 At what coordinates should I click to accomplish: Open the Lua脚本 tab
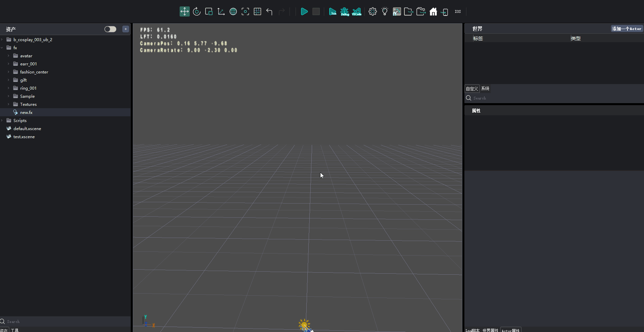click(472, 330)
